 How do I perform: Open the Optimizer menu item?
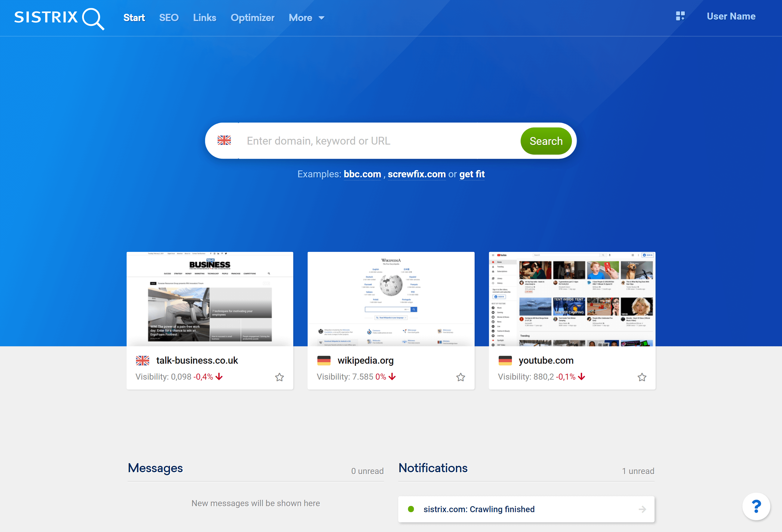coord(252,18)
